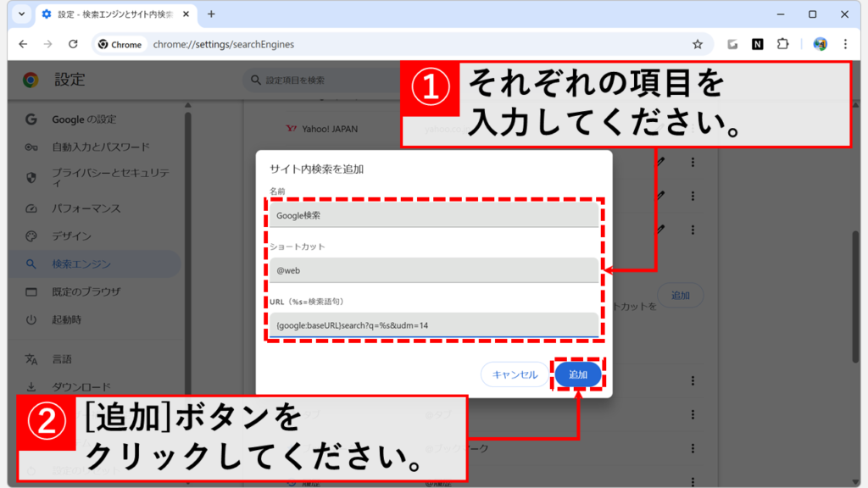Click the speedometer icon for パフォーマンス

(31, 208)
